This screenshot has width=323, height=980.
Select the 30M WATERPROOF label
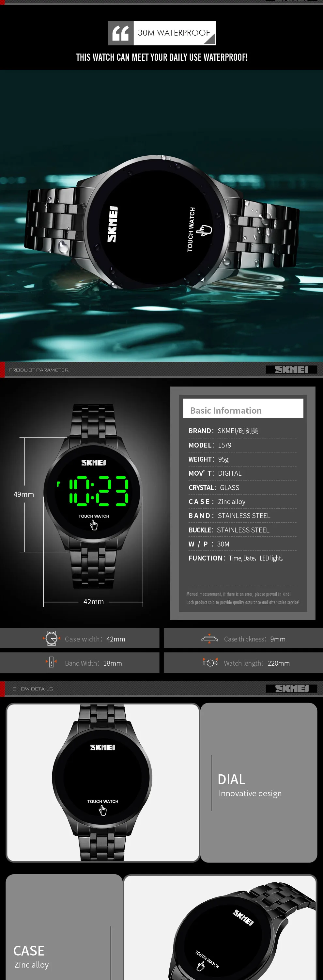[174, 33]
